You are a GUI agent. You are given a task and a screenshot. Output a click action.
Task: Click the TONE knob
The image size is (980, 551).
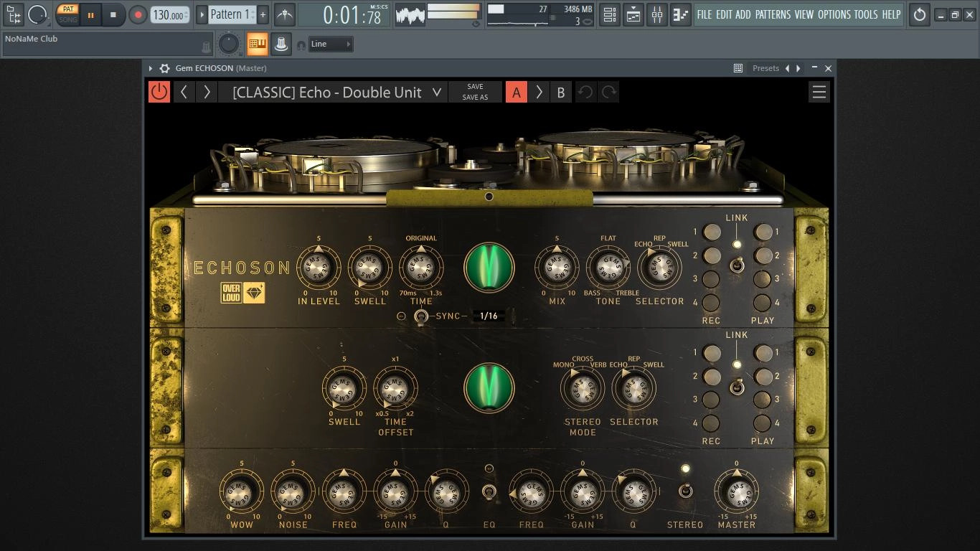coord(608,268)
